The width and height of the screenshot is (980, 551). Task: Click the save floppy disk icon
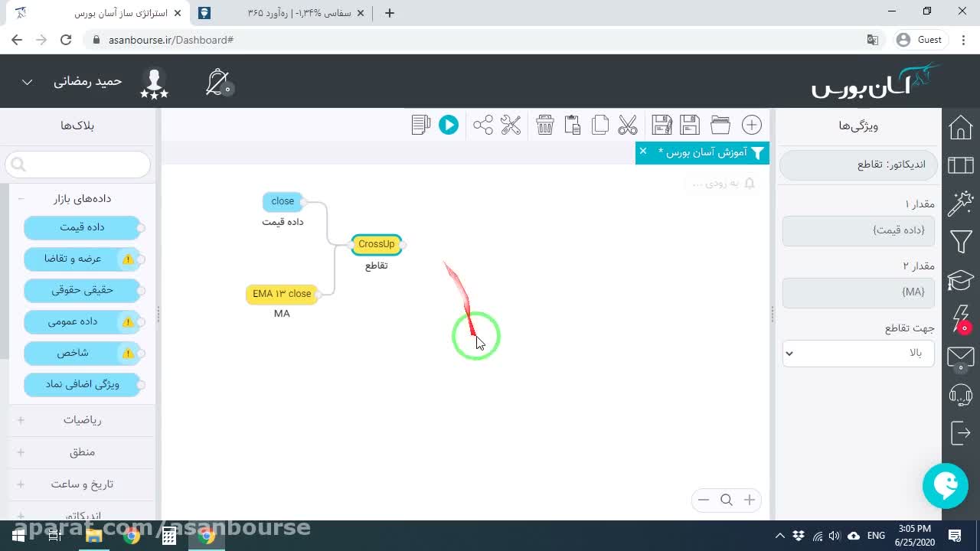(x=690, y=125)
